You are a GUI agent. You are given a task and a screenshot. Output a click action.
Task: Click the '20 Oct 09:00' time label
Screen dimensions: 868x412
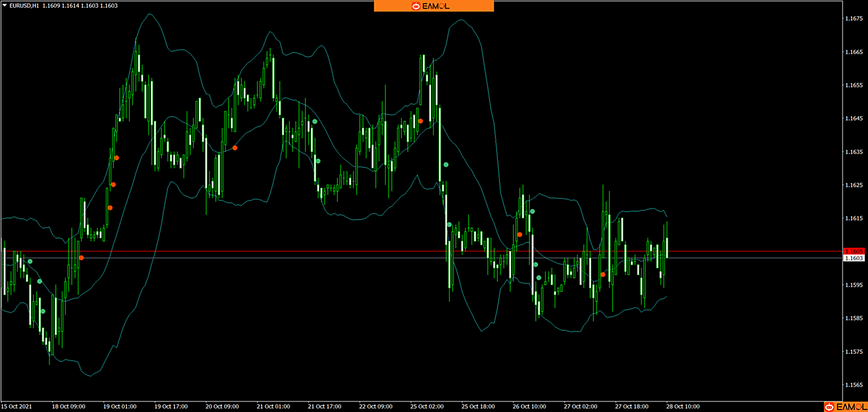click(222, 406)
